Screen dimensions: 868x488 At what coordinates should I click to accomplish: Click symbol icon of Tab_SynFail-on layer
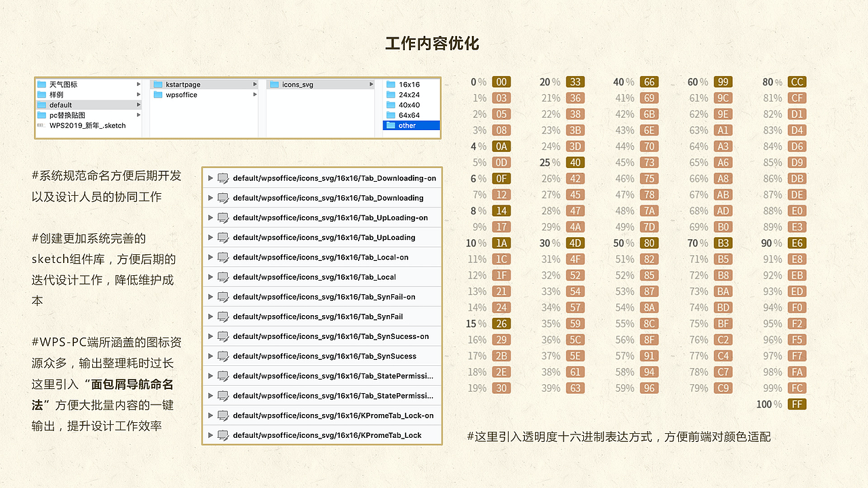(222, 297)
